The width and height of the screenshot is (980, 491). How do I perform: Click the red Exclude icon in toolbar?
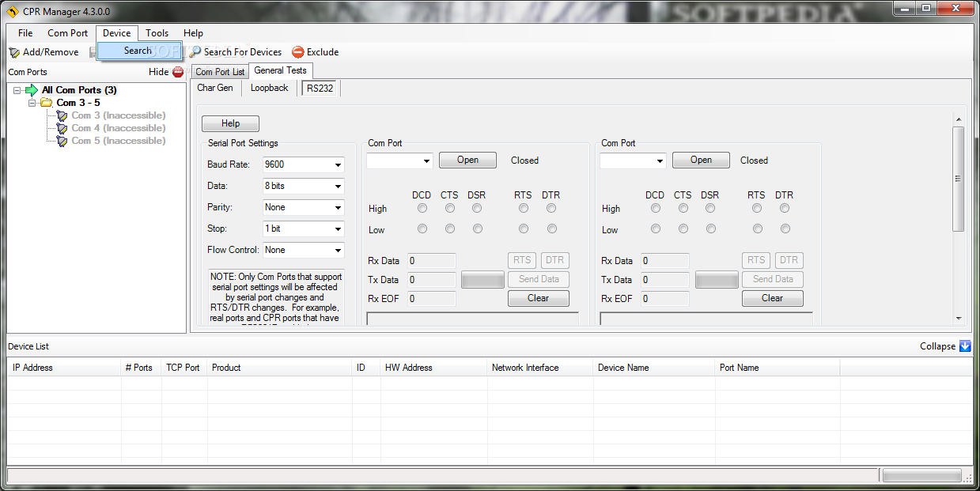pyautogui.click(x=298, y=52)
